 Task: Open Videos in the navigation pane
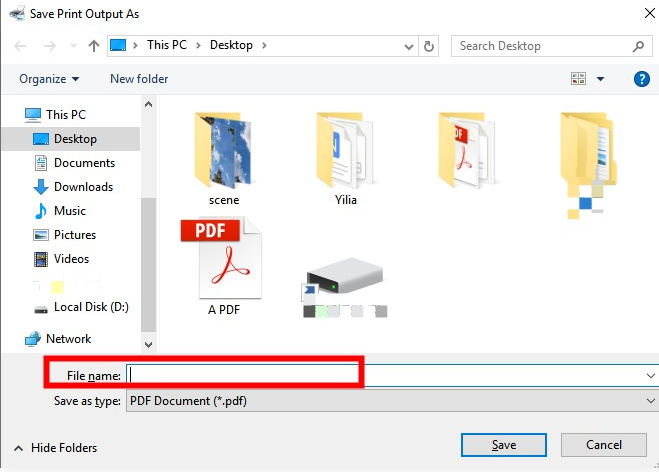pyautogui.click(x=71, y=258)
